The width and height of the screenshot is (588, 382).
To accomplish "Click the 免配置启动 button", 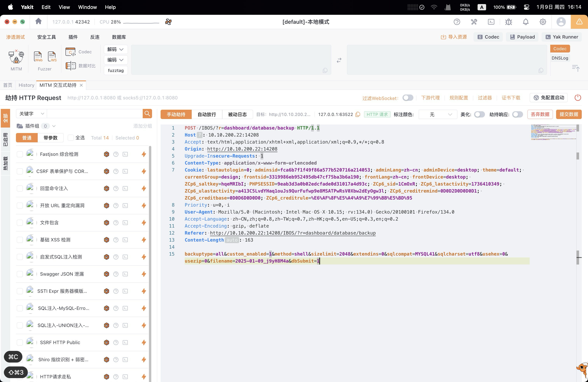I will tap(549, 98).
